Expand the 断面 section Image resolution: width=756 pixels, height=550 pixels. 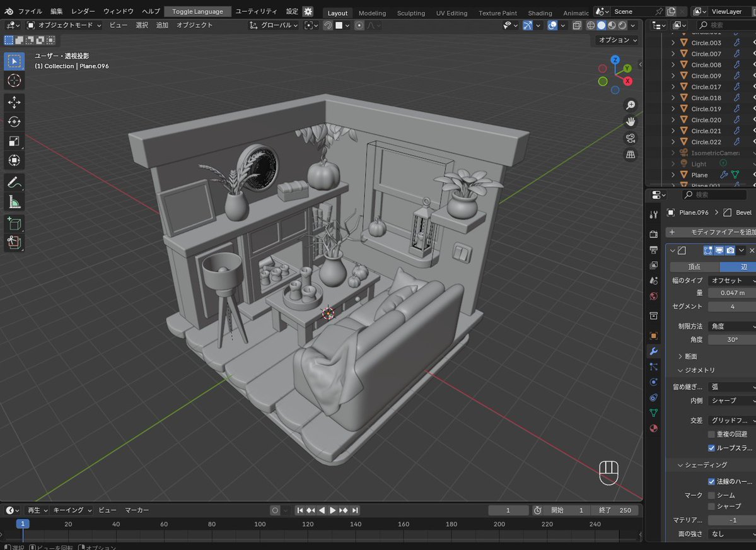click(688, 356)
